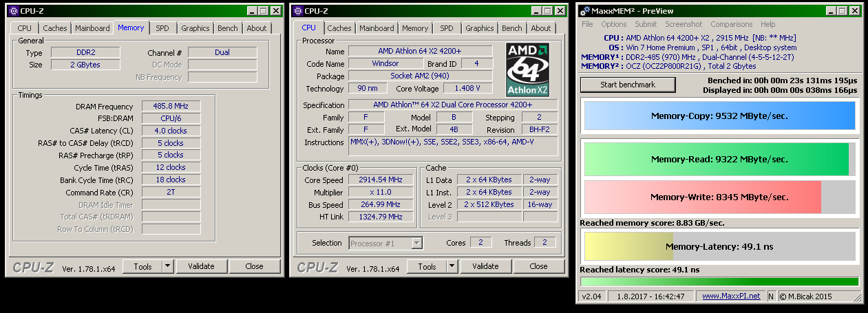868x313 pixels.
Task: Click Close in the Memory window
Action: [254, 266]
